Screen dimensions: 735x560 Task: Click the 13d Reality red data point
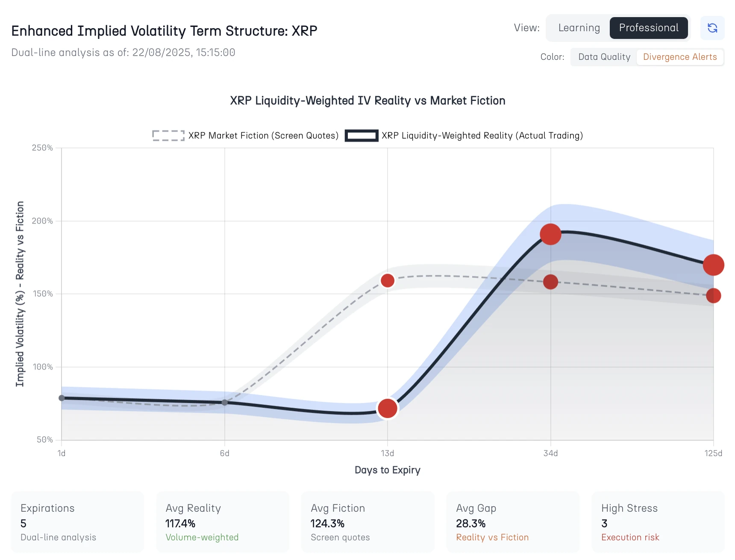point(388,409)
